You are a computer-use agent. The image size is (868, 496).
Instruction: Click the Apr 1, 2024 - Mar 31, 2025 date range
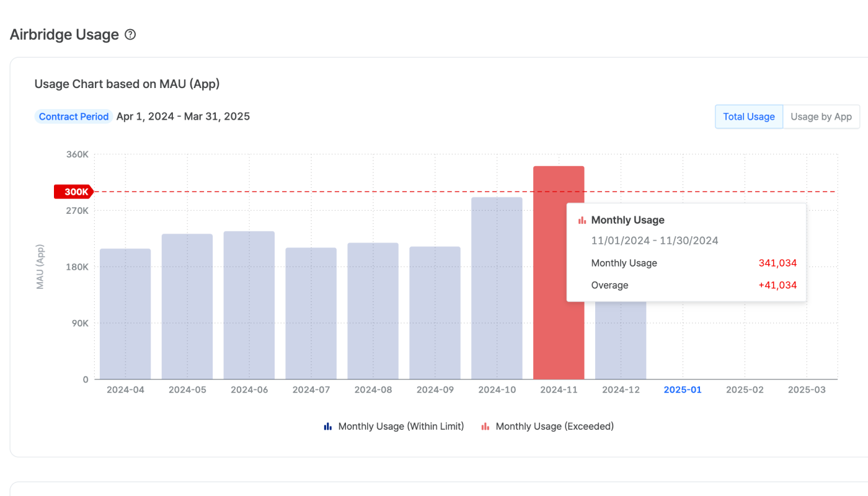[x=183, y=117]
